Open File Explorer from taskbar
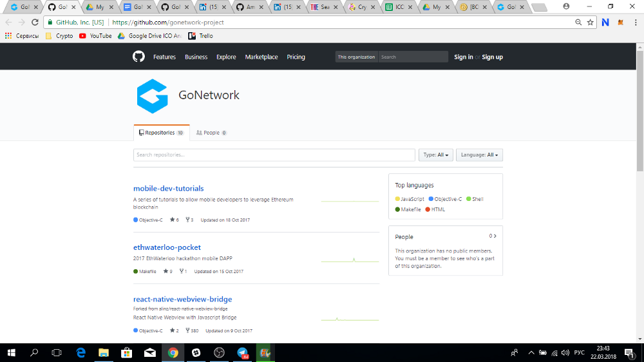The height and width of the screenshot is (362, 644). (x=104, y=352)
